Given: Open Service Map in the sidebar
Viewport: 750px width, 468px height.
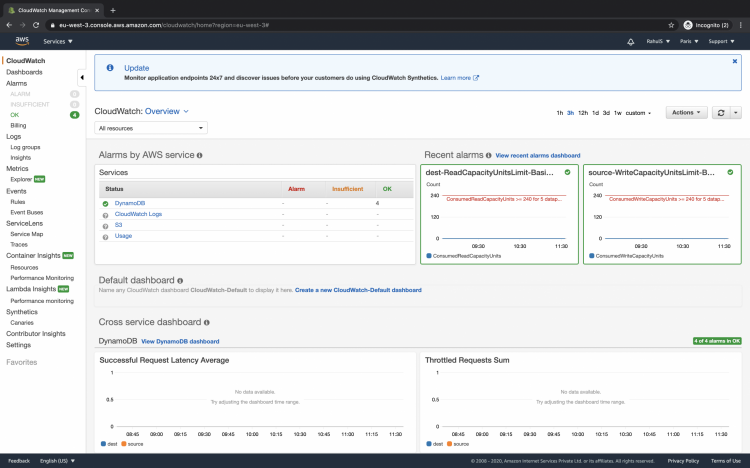Looking at the screenshot, I should click(27, 234).
